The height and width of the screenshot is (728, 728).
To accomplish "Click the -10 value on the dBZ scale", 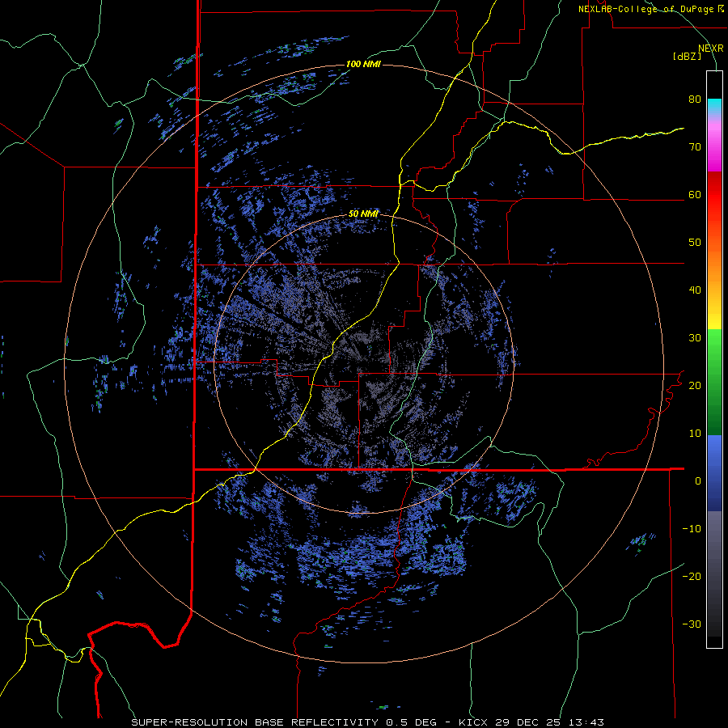I will click(x=692, y=529).
